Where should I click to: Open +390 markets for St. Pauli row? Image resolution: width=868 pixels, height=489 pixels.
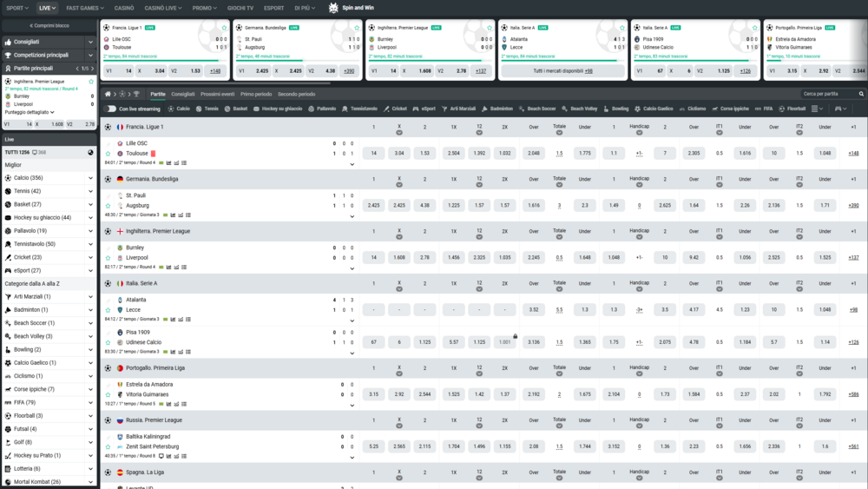pyautogui.click(x=853, y=206)
